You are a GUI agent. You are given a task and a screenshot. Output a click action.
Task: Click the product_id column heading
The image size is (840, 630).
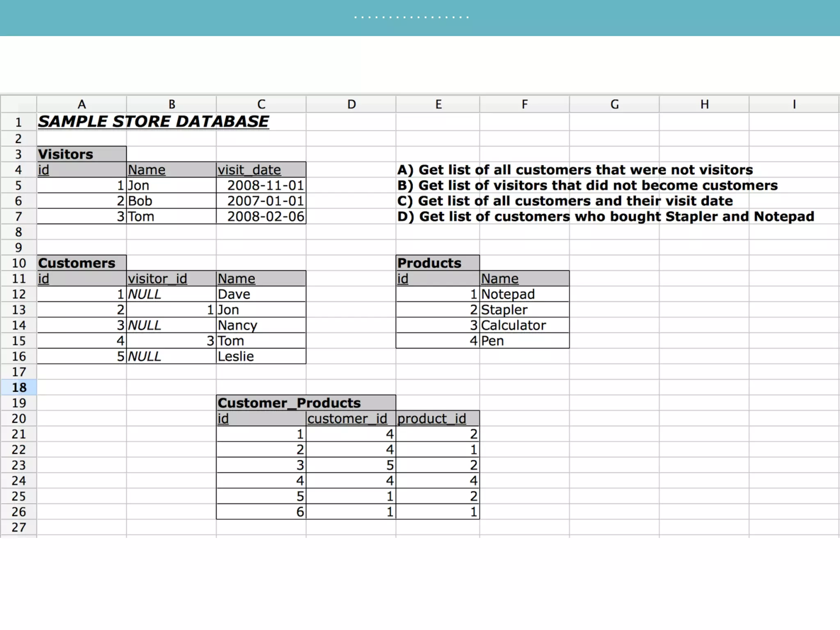click(x=437, y=418)
